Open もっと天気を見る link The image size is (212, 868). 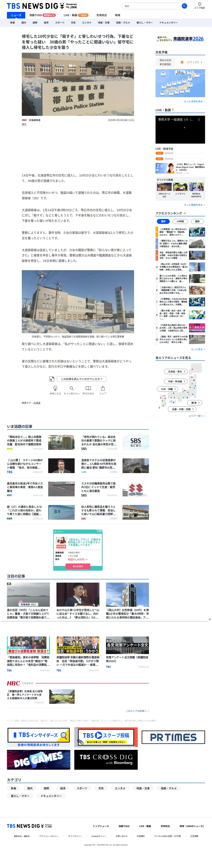point(194,101)
